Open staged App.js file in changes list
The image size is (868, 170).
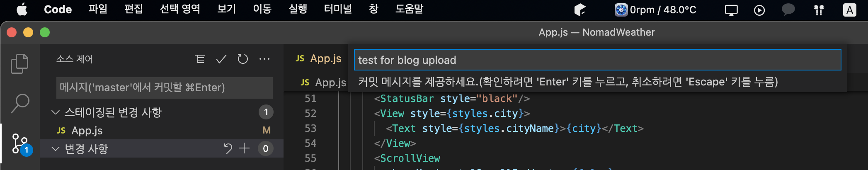pyautogui.click(x=162, y=131)
